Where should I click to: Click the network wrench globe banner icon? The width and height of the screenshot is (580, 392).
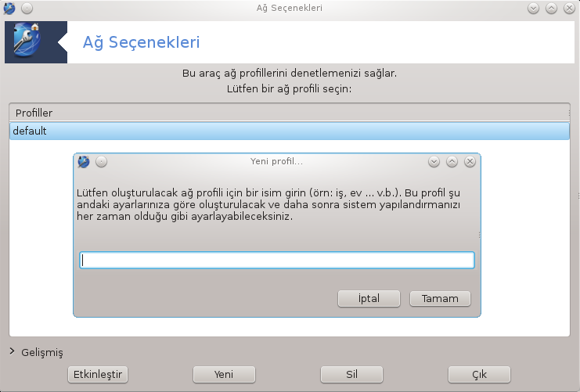(27, 40)
